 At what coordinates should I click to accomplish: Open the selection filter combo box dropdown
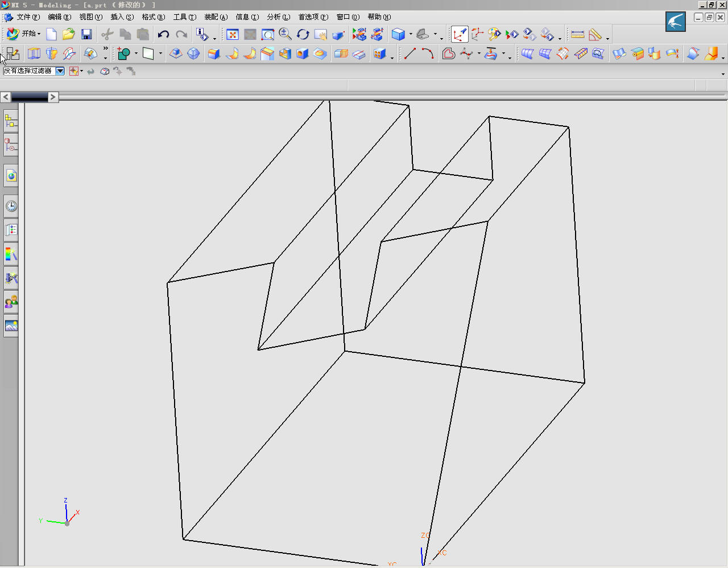(x=60, y=71)
